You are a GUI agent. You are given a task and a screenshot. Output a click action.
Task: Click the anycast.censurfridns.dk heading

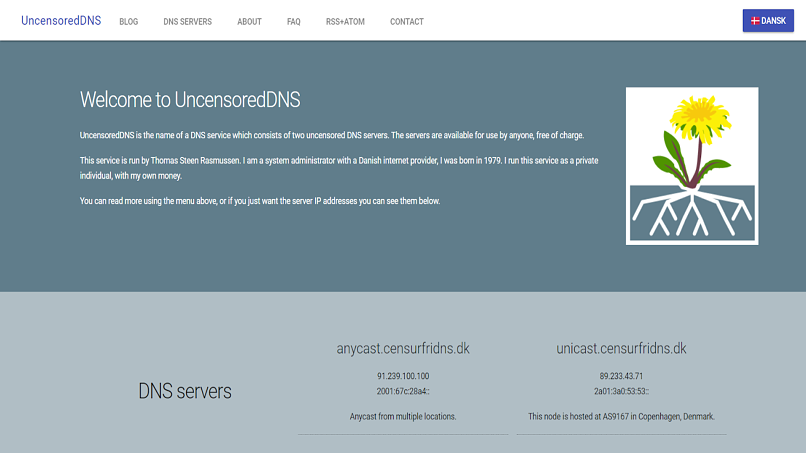click(x=403, y=349)
